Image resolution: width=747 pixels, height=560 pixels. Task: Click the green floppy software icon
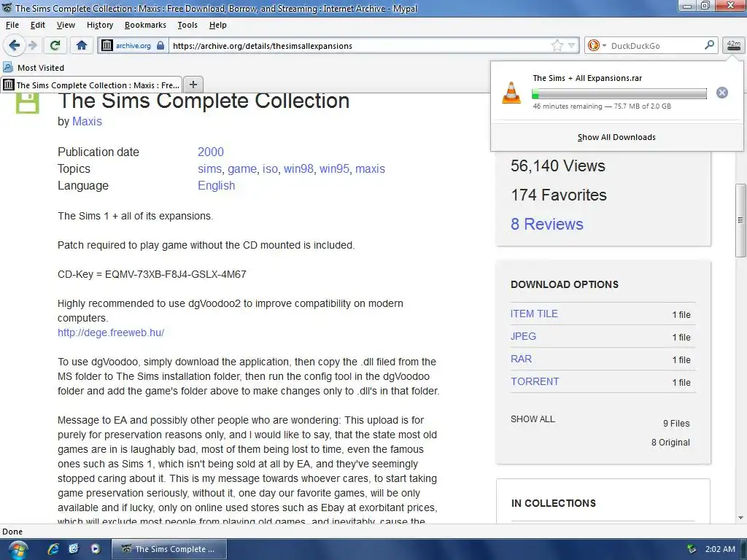(27, 103)
